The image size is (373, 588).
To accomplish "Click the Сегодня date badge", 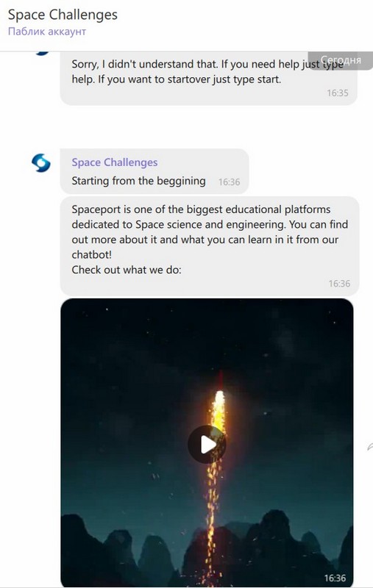I will pos(341,60).
